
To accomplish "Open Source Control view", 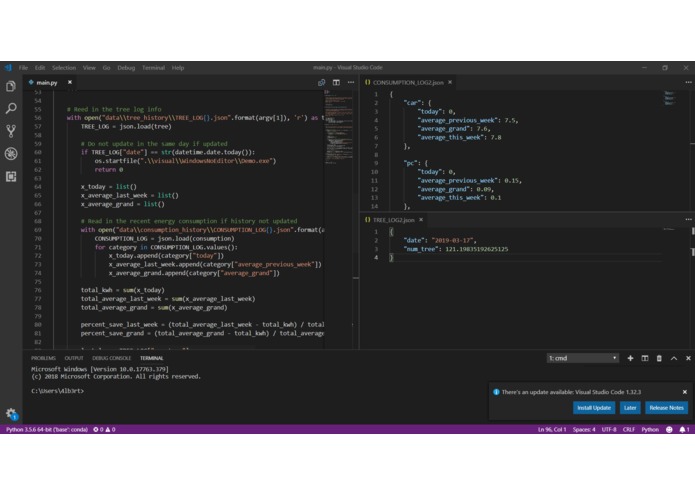I will (11, 131).
